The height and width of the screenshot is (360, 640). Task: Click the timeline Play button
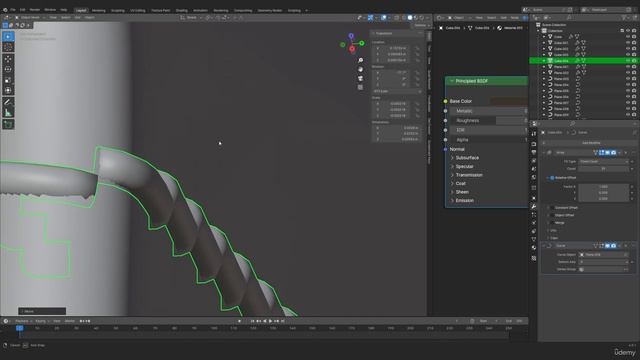(x=270, y=321)
